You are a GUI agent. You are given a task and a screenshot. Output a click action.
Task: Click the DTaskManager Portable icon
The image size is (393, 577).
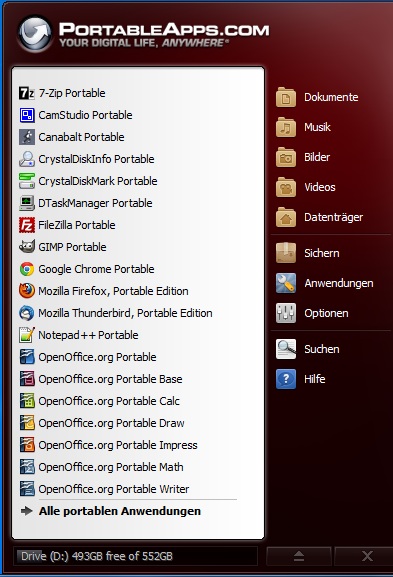tap(27, 203)
